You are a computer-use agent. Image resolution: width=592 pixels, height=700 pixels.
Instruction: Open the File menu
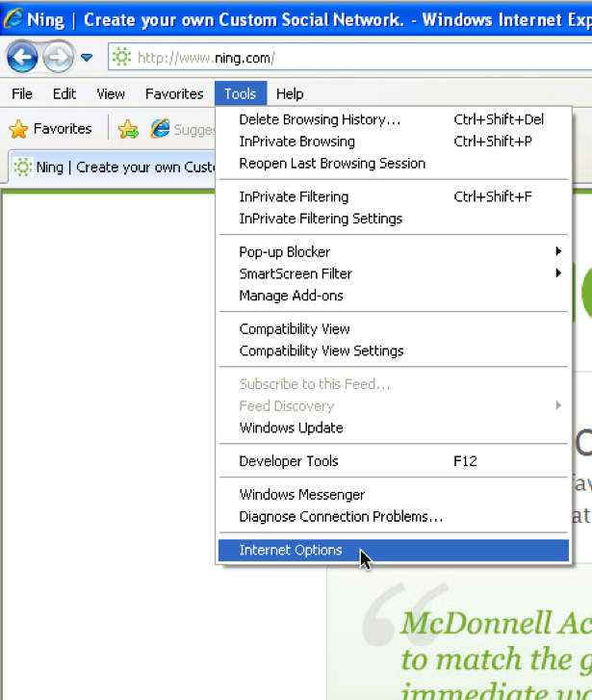(22, 93)
